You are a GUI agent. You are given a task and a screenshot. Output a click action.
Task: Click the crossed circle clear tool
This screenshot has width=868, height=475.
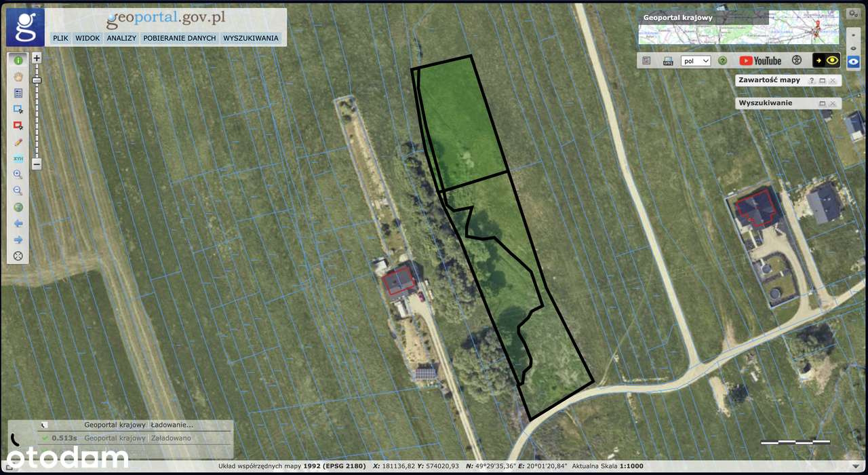click(18, 256)
